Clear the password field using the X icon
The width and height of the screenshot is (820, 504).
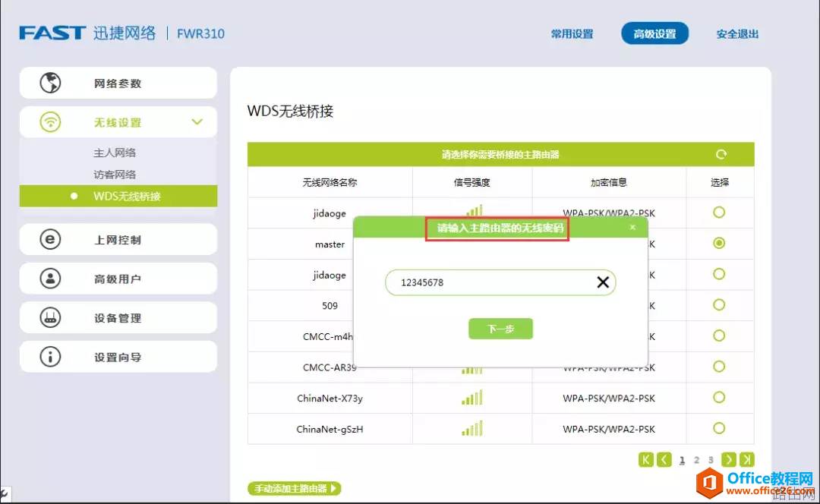tap(603, 282)
